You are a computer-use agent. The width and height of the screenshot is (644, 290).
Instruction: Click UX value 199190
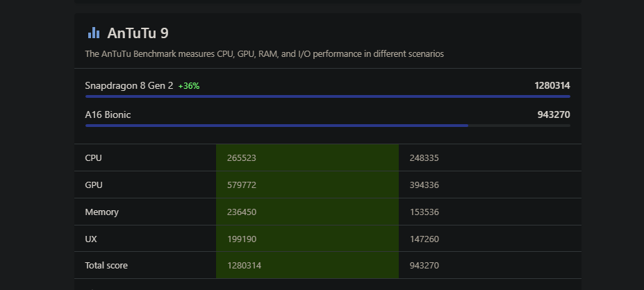click(242, 239)
